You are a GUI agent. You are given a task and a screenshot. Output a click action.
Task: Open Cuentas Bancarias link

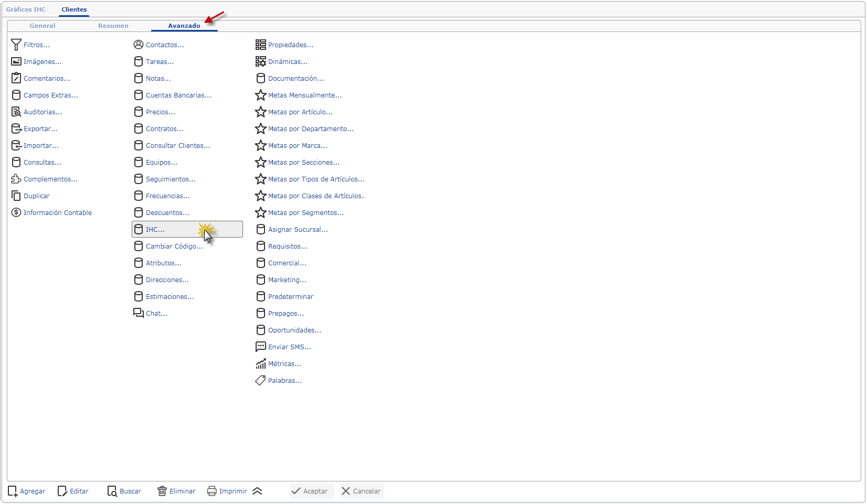click(178, 95)
